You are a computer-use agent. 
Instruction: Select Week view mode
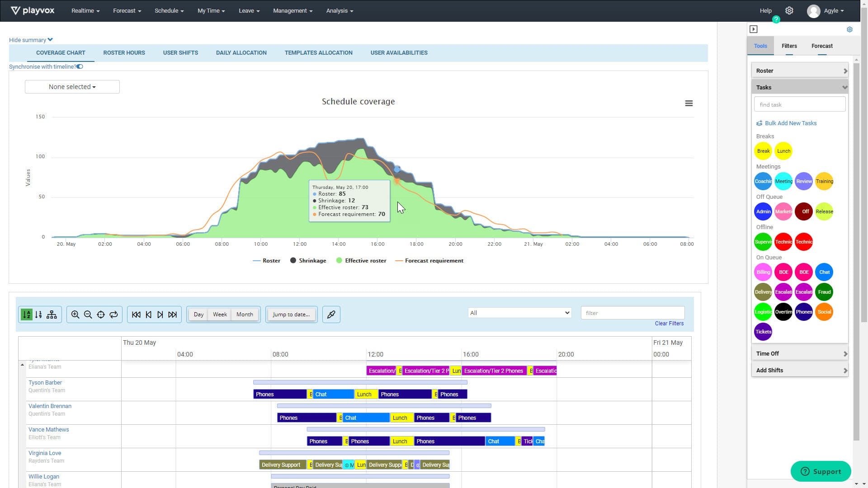[x=220, y=314]
